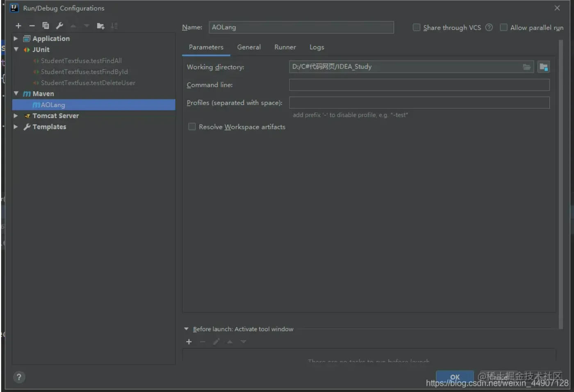
Task: Select the Templates tree item
Action: [49, 127]
